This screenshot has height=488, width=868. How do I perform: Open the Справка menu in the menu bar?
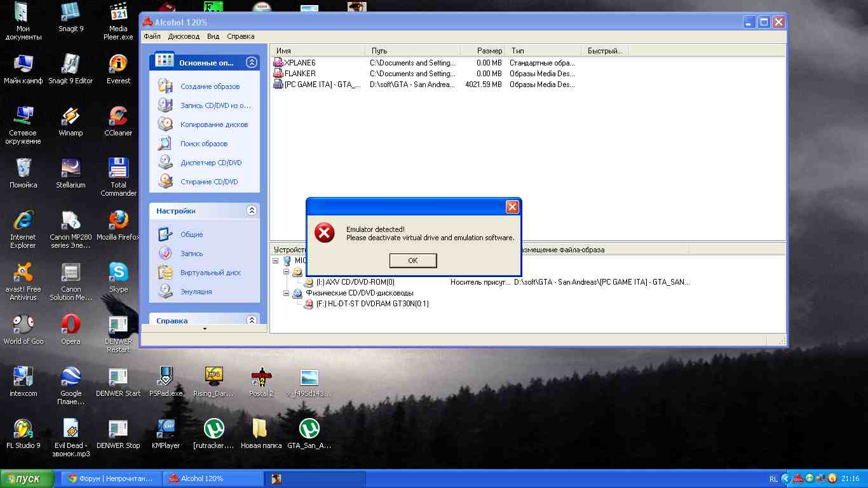[x=241, y=36]
